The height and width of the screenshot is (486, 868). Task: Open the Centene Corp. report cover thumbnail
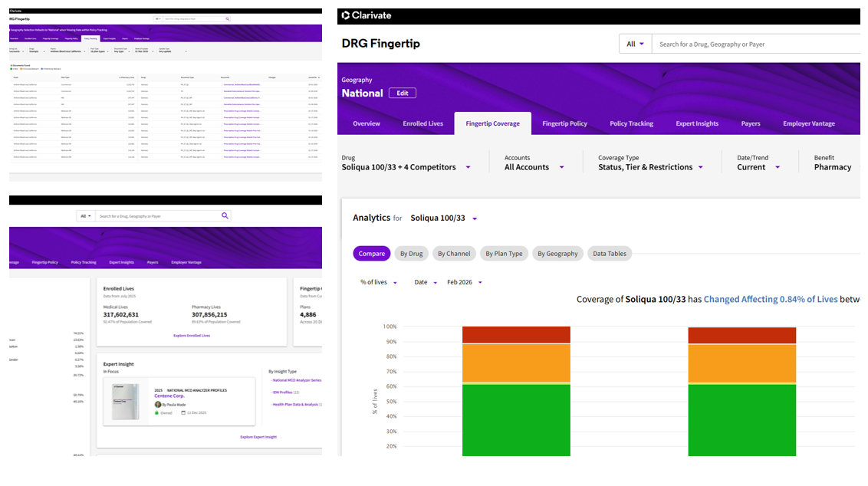coord(125,402)
